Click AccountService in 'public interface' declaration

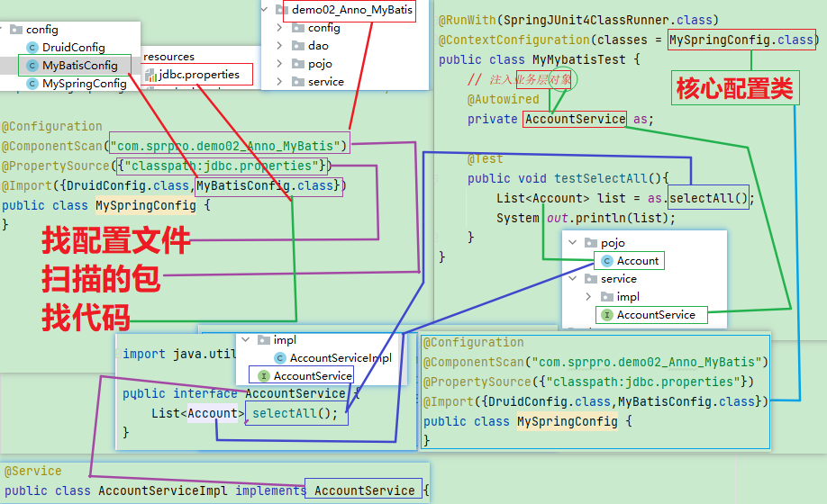[295, 393]
